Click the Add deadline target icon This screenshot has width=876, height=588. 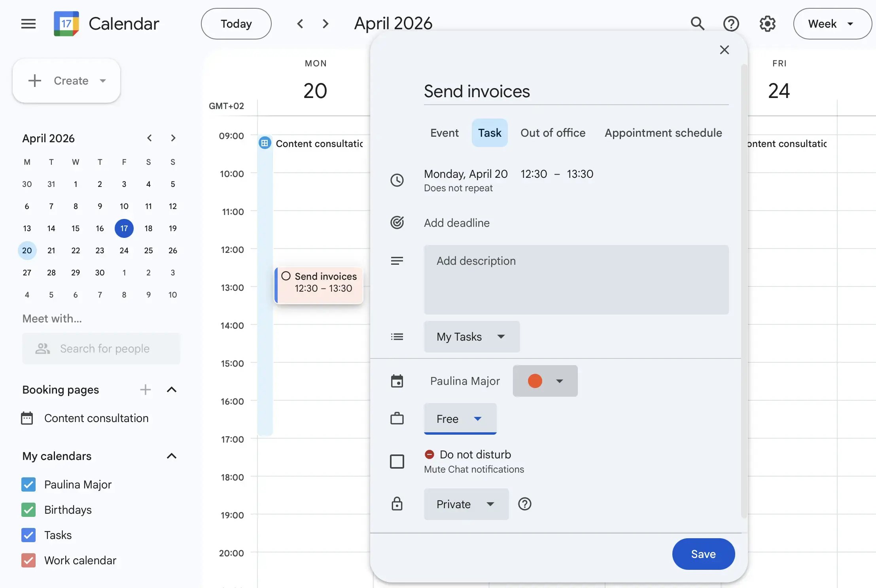tap(397, 222)
